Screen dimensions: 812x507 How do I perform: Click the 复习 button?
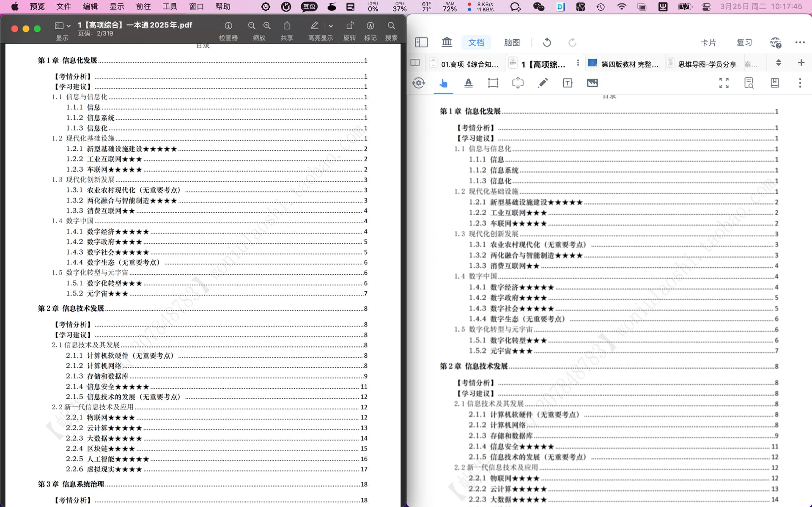[x=744, y=42]
